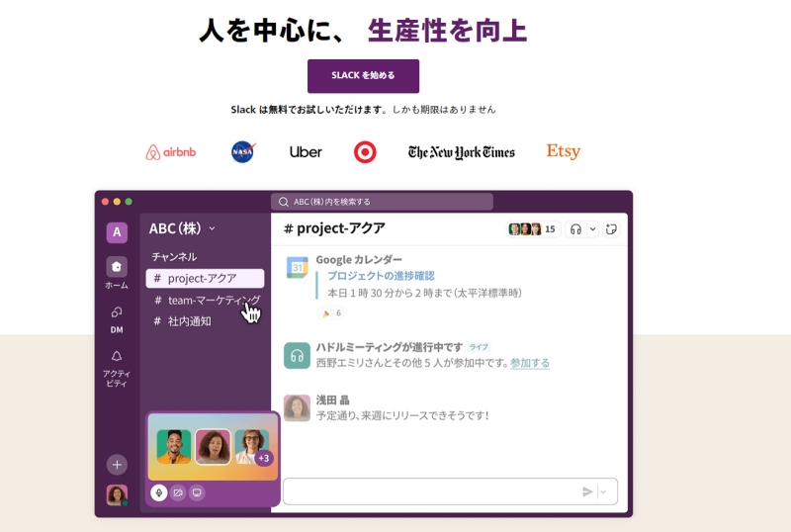This screenshot has width=791, height=532.
Task: Click the workspace A avatar icon
Action: click(117, 232)
